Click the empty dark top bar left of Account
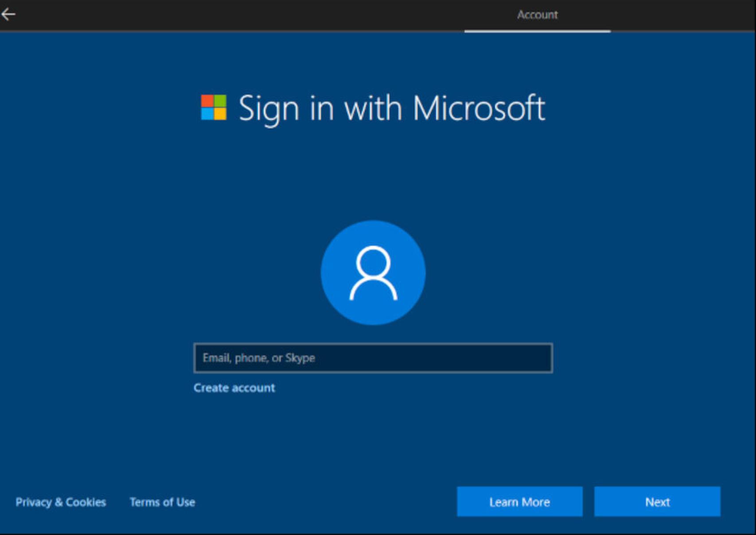 pyautogui.click(x=266, y=15)
